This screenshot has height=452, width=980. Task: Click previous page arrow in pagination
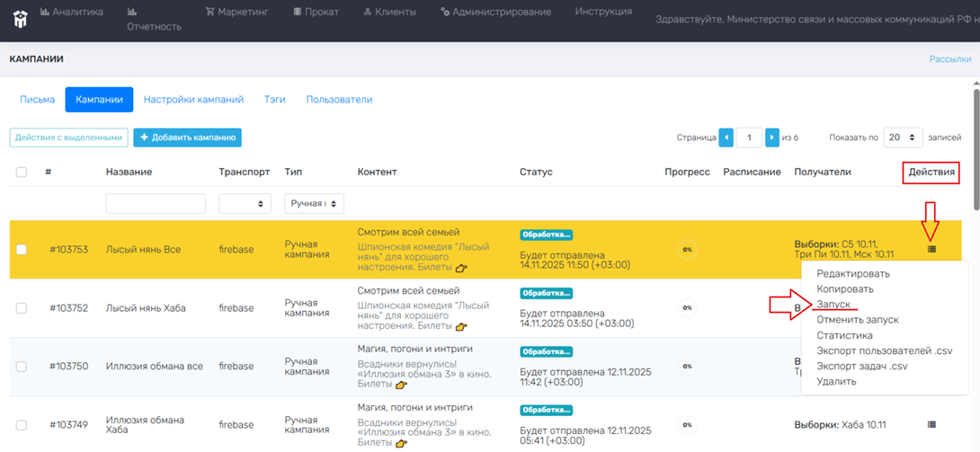tap(726, 137)
